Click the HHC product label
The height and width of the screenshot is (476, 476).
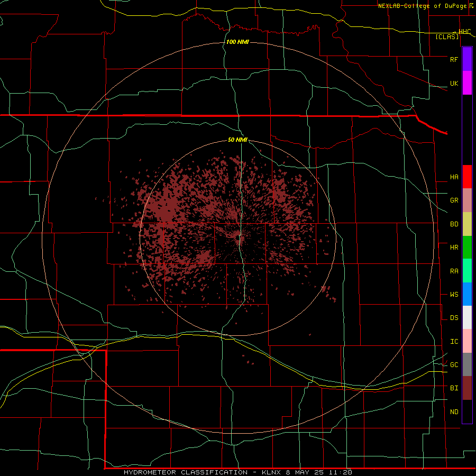click(x=464, y=32)
